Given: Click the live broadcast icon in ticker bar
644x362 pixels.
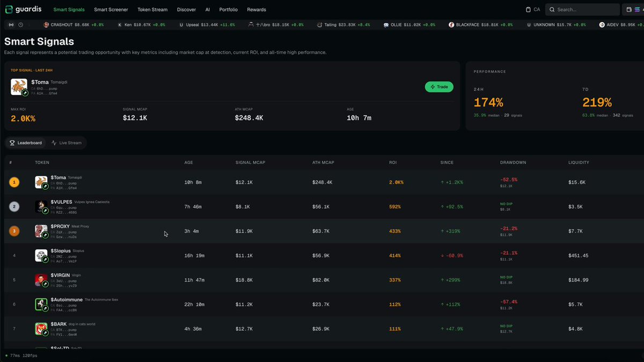Looking at the screenshot, I should click(x=11, y=25).
